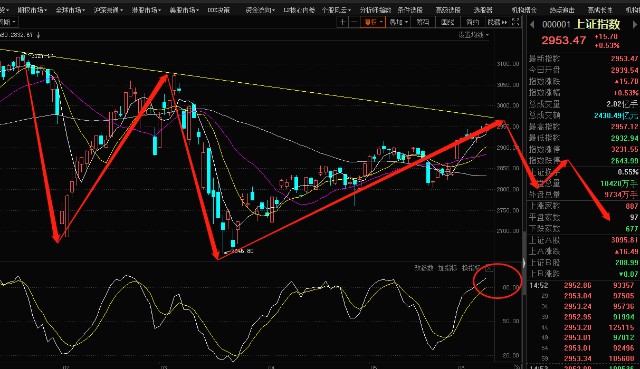640x369 pixels.
Task: Open the 复权 dropdown
Action: tap(373, 22)
